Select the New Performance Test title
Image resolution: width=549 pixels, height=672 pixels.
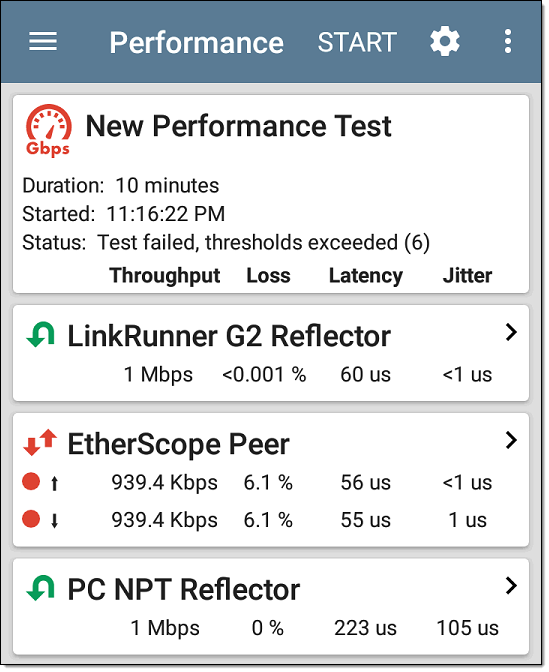238,126
